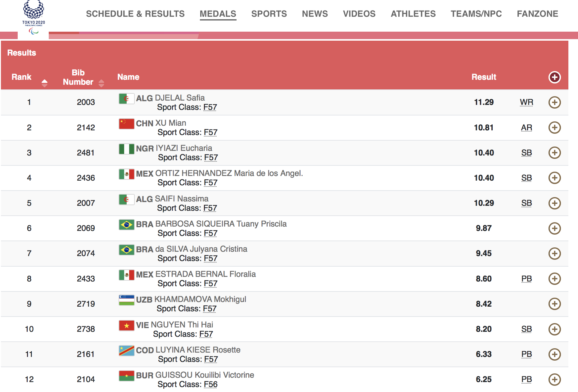Expand details for LUYINA KIESE Rosette row
This screenshot has height=392, width=578.
(554, 354)
